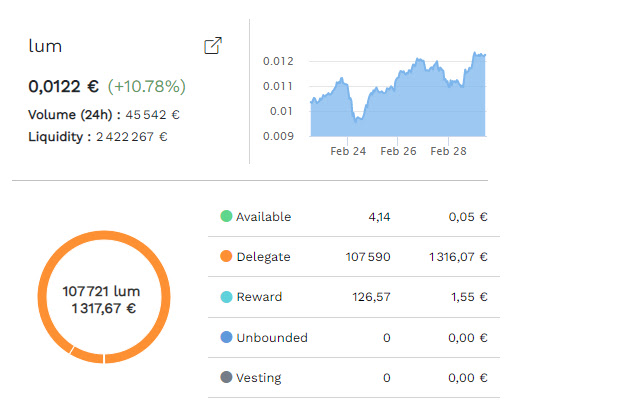
Task: Click the Reward value 1,55 €
Action: (x=469, y=297)
